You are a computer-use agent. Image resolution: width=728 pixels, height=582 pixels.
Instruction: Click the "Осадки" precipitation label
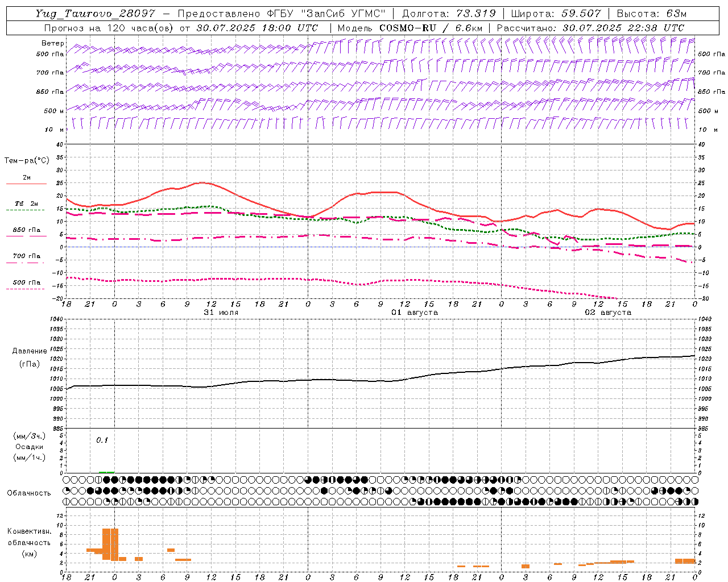point(29,447)
